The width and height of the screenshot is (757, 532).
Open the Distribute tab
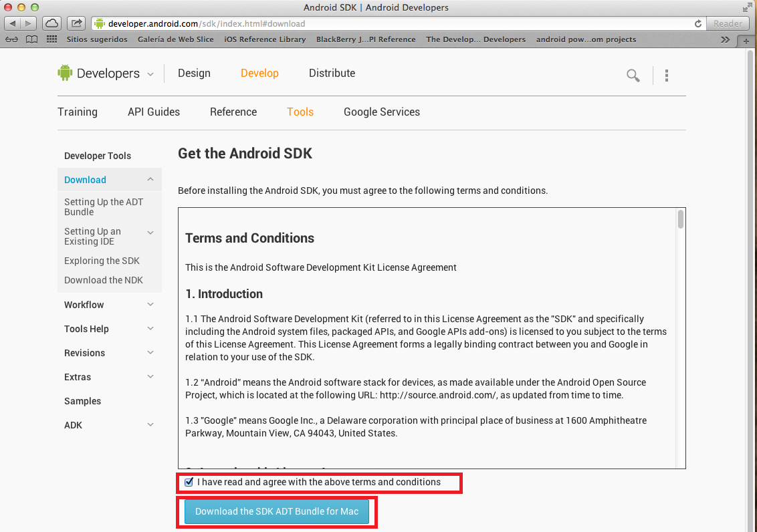pyautogui.click(x=332, y=73)
